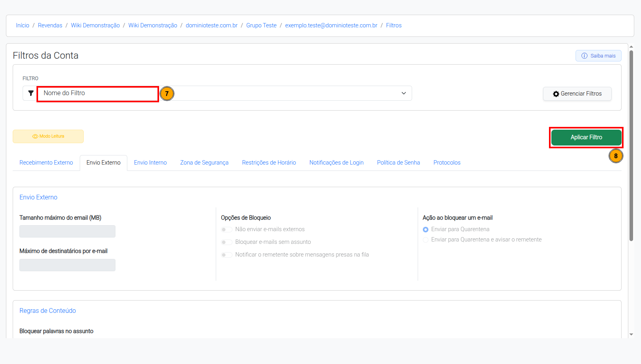Click the scrollbar down arrow

[x=631, y=335]
